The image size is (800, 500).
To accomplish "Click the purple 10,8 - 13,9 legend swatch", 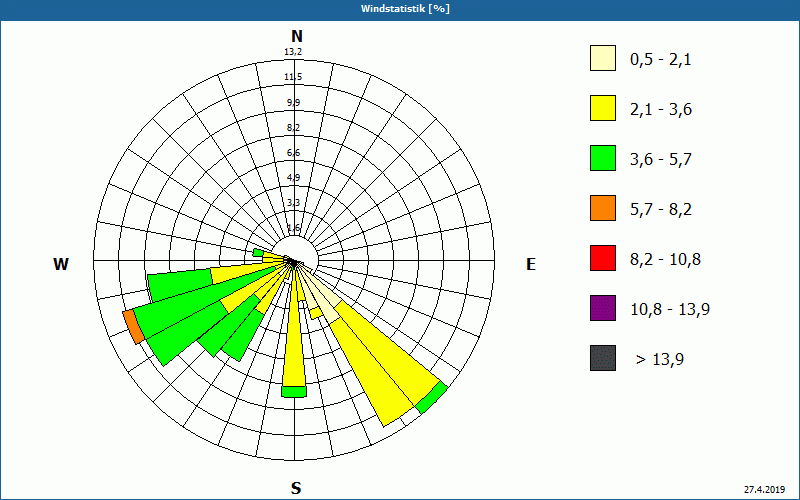I will [603, 308].
